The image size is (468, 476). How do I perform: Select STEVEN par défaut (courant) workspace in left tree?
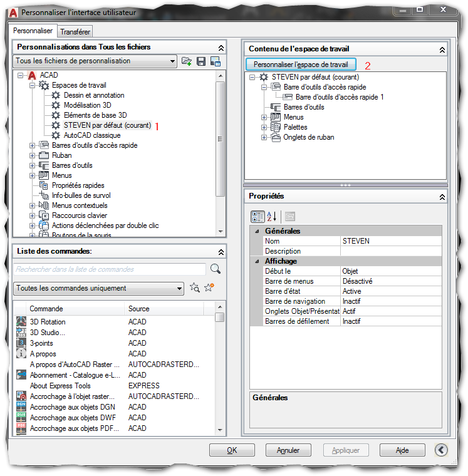[107, 125]
